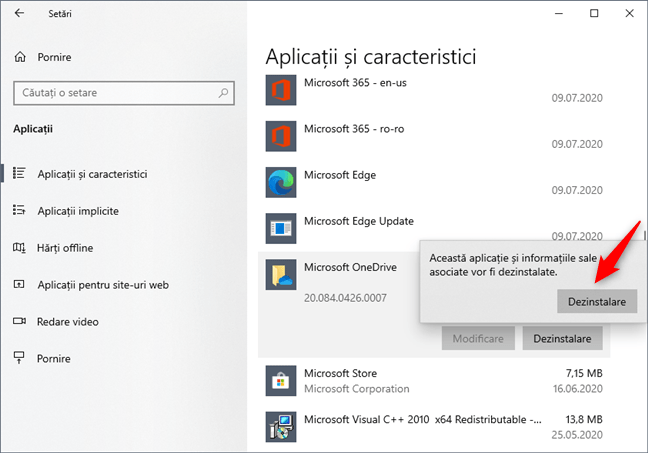Select the Microsoft Edge Update entry

359,221
